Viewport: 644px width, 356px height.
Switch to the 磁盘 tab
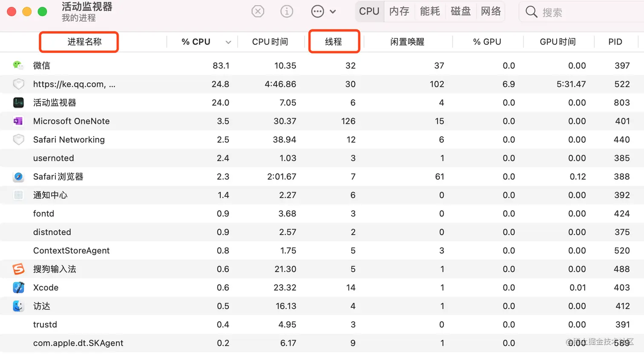pos(460,11)
